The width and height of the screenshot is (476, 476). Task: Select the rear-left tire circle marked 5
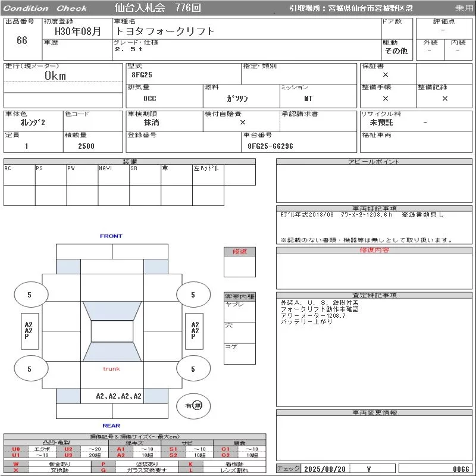click(x=30, y=369)
